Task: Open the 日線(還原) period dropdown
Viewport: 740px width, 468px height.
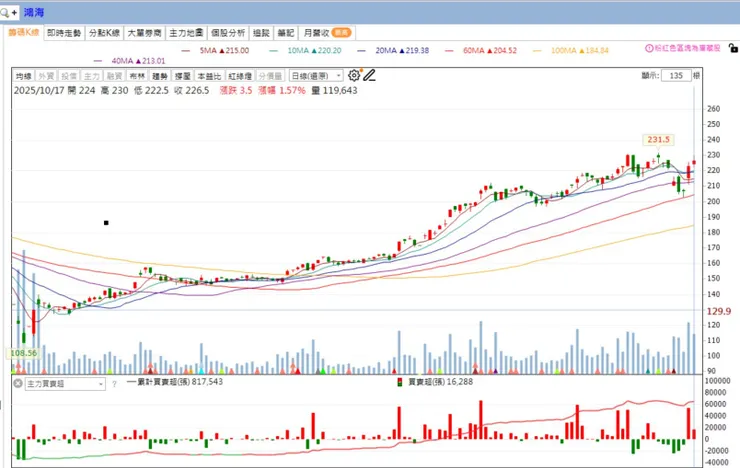Action: tap(315, 76)
